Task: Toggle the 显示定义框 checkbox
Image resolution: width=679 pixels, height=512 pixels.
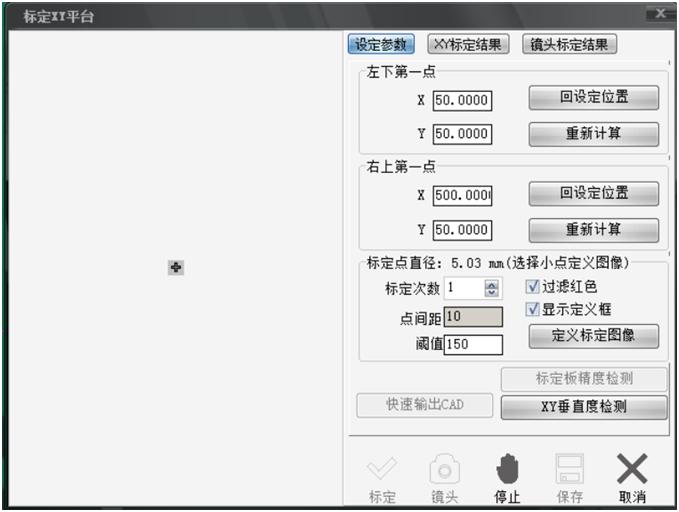Action: pyautogui.click(x=532, y=309)
